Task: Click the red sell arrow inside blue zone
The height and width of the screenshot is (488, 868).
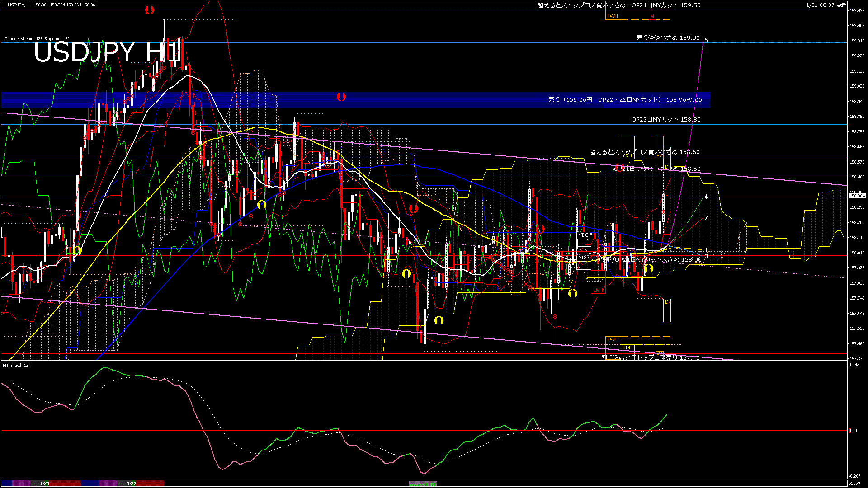Action: point(341,97)
